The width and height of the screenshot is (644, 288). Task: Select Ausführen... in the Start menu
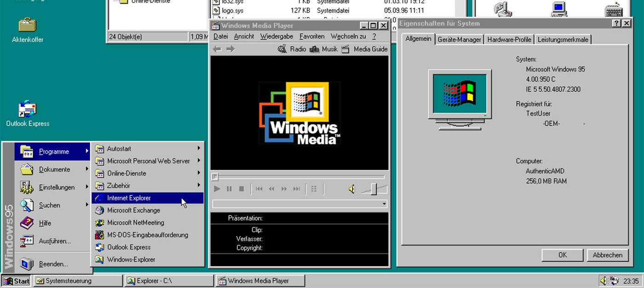pyautogui.click(x=52, y=241)
